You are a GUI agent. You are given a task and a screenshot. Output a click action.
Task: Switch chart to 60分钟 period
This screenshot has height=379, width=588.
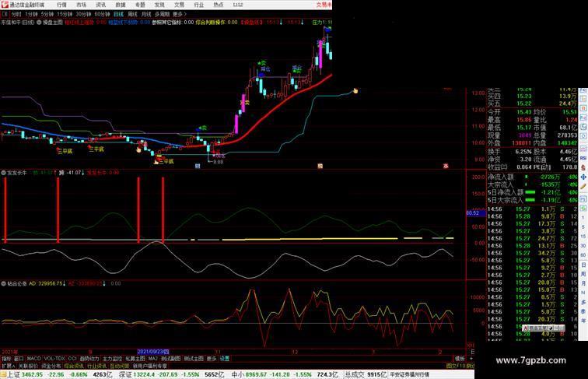pos(102,14)
